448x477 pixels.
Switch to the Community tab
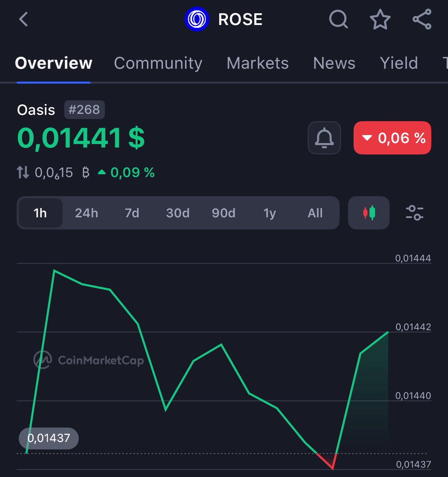point(158,63)
